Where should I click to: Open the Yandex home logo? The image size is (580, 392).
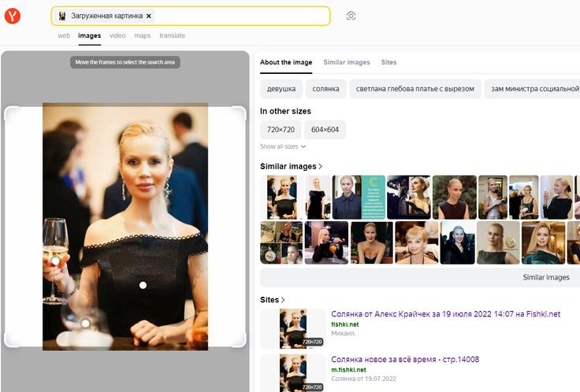pos(12,16)
